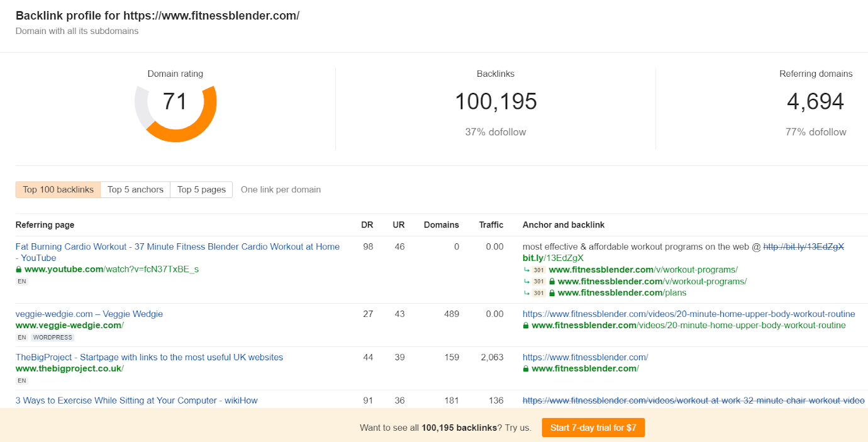
Task: Click lock icon beside green www.fitnessblender.com/ URL
Action: pos(526,369)
